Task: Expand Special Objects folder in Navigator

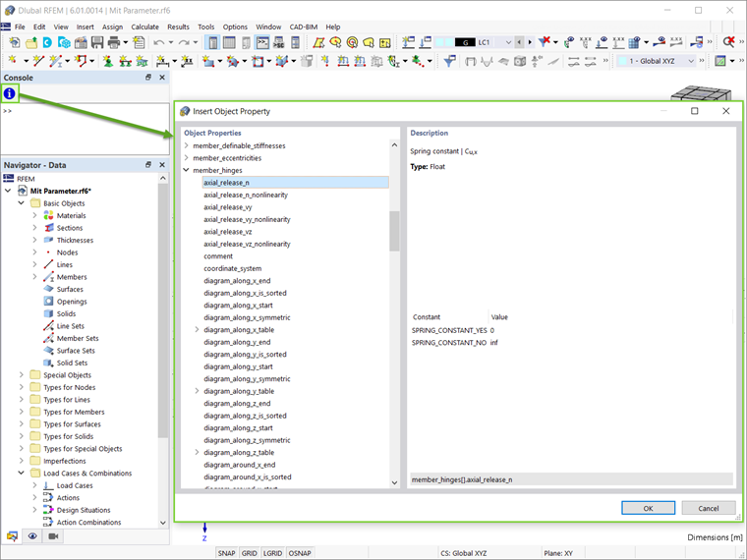Action: [x=21, y=374]
